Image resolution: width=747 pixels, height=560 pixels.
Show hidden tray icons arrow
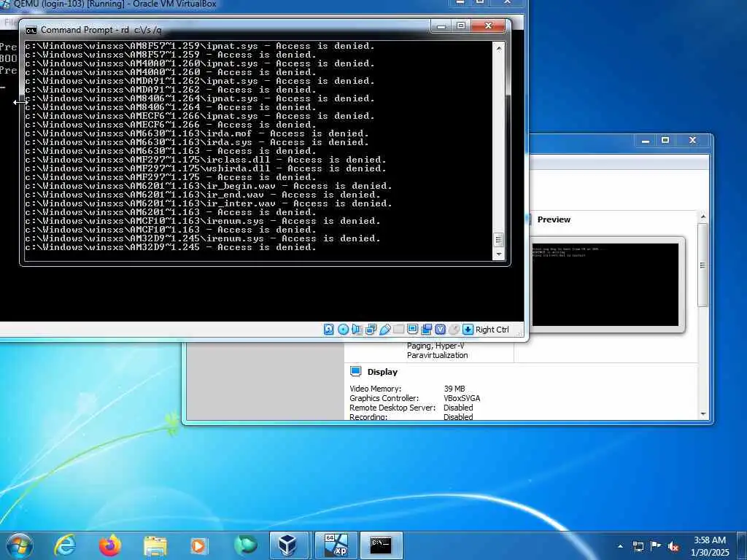(x=620, y=546)
